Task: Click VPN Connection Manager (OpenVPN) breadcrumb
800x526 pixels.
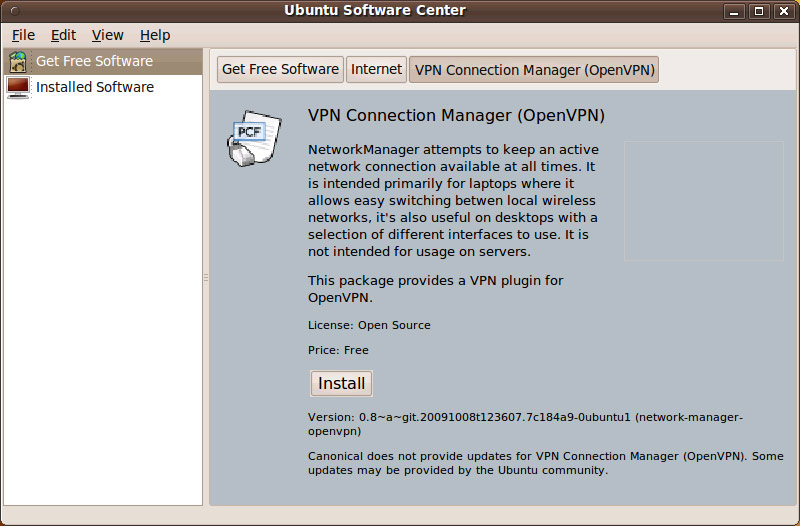Action: pos(534,69)
